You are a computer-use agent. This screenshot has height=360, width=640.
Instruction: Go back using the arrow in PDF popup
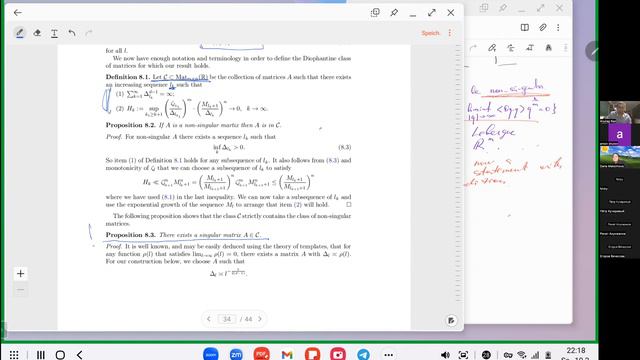click(x=18, y=13)
